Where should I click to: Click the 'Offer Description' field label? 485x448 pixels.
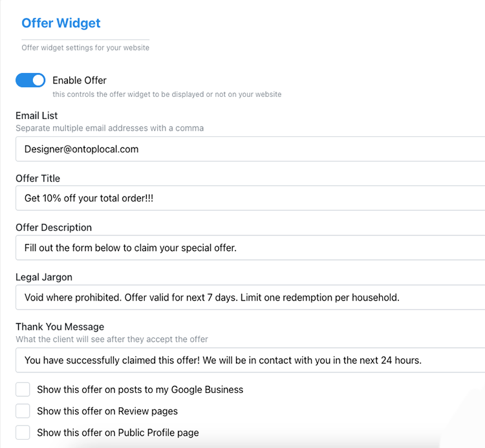tap(54, 228)
